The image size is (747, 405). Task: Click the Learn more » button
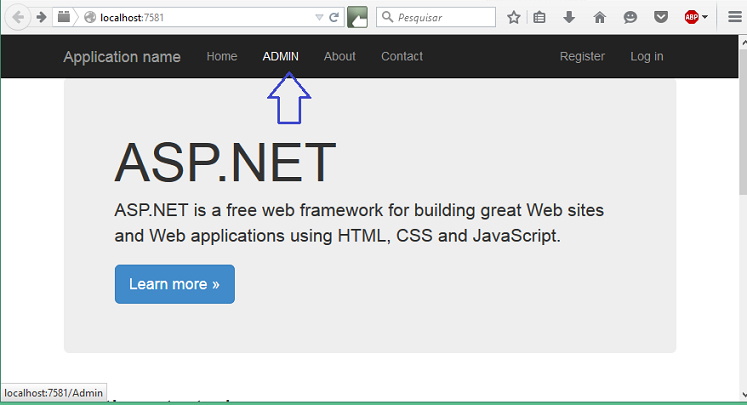click(175, 284)
